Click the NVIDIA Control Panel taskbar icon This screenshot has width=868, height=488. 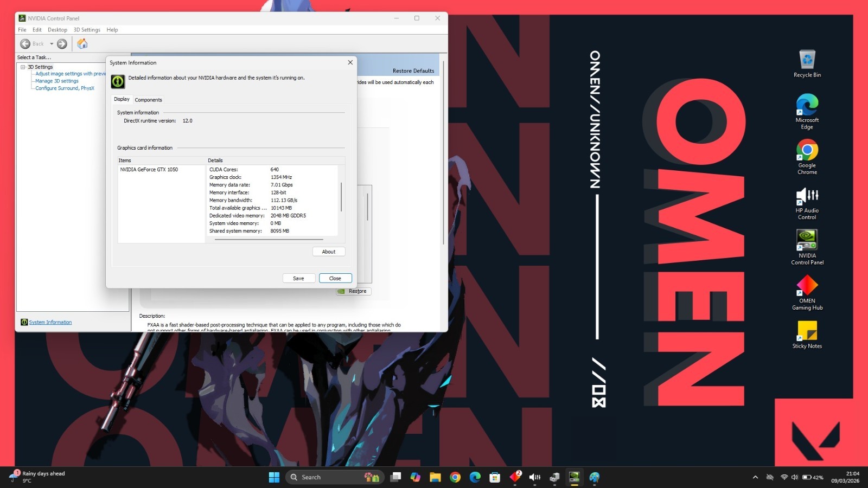[575, 477]
